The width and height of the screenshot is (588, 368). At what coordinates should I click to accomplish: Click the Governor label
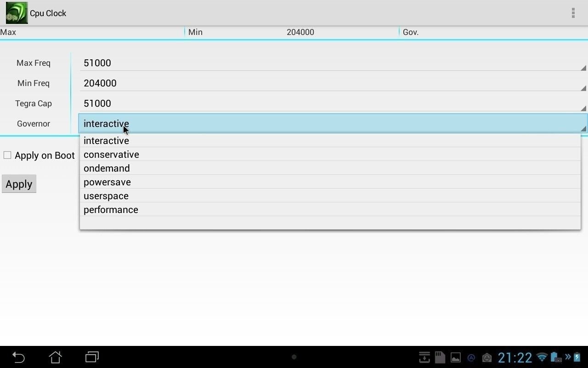pos(34,123)
